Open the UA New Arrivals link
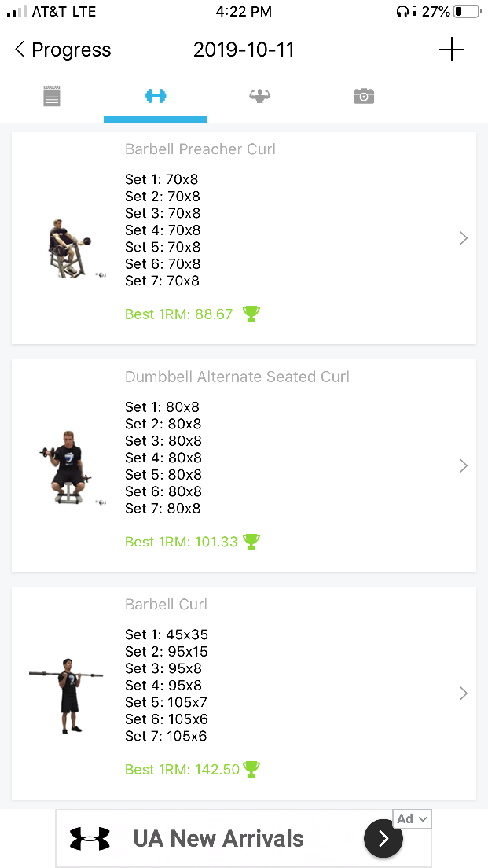The width and height of the screenshot is (488, 868). [218, 839]
